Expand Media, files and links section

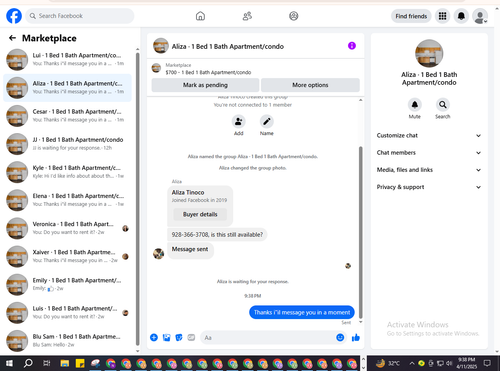tap(429, 170)
